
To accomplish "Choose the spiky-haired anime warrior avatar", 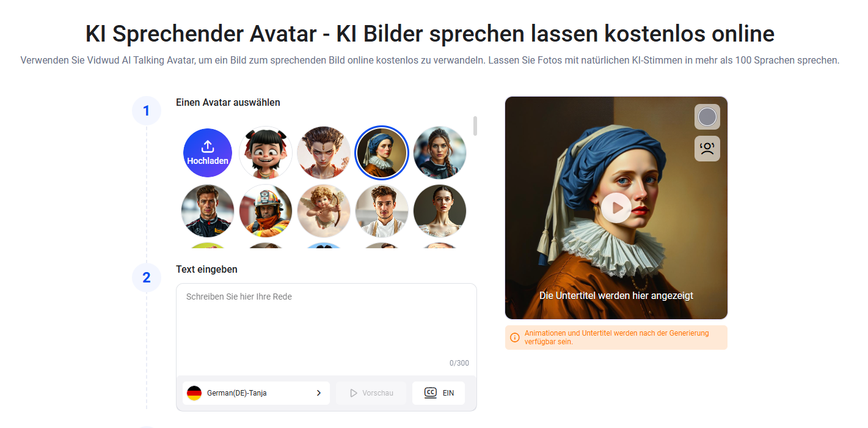I will [324, 152].
